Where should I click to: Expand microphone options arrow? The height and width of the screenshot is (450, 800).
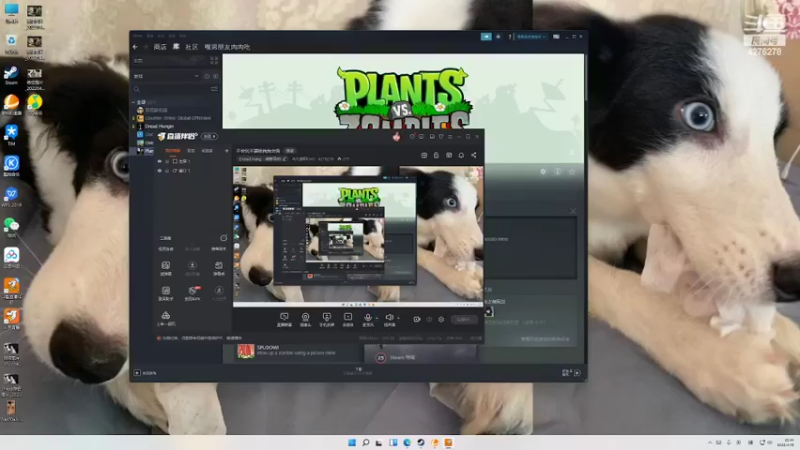pos(377,318)
